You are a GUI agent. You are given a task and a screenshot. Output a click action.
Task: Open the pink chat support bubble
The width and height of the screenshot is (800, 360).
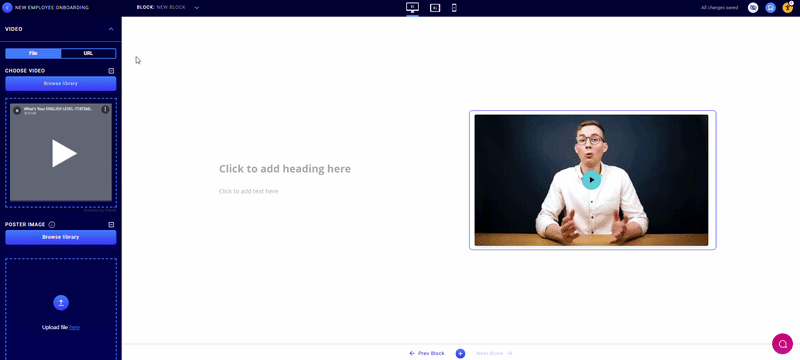[782, 343]
